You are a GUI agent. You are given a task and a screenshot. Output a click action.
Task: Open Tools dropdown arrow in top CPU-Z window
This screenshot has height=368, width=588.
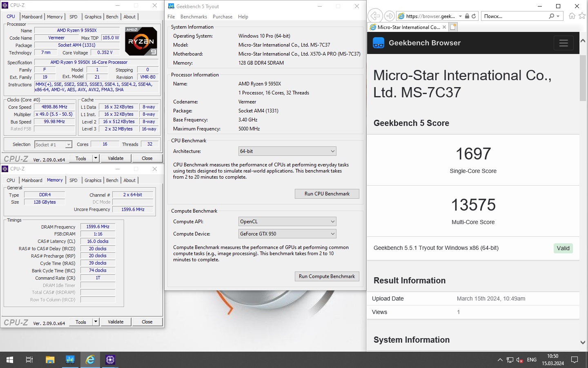tap(96, 158)
